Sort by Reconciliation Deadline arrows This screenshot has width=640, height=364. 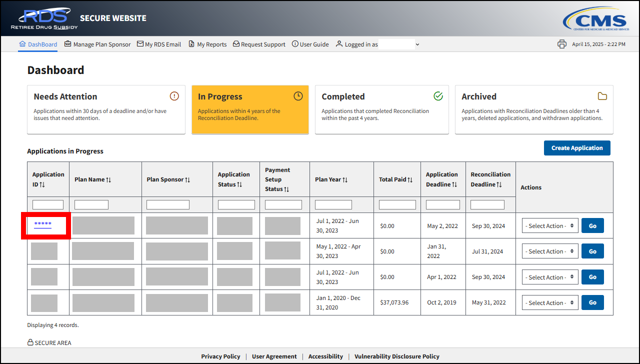(x=499, y=184)
